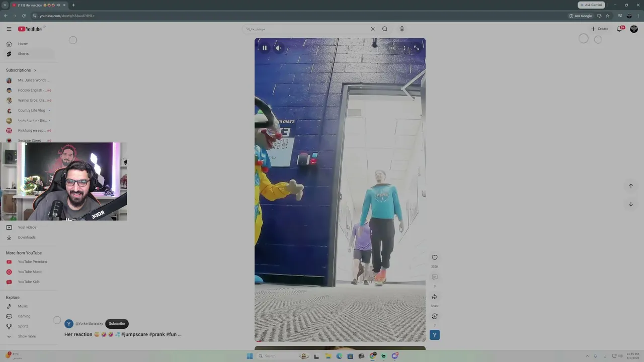Click the #jumpscare hashtag
Image resolution: width=644 pixels, height=362 pixels.
click(135, 334)
